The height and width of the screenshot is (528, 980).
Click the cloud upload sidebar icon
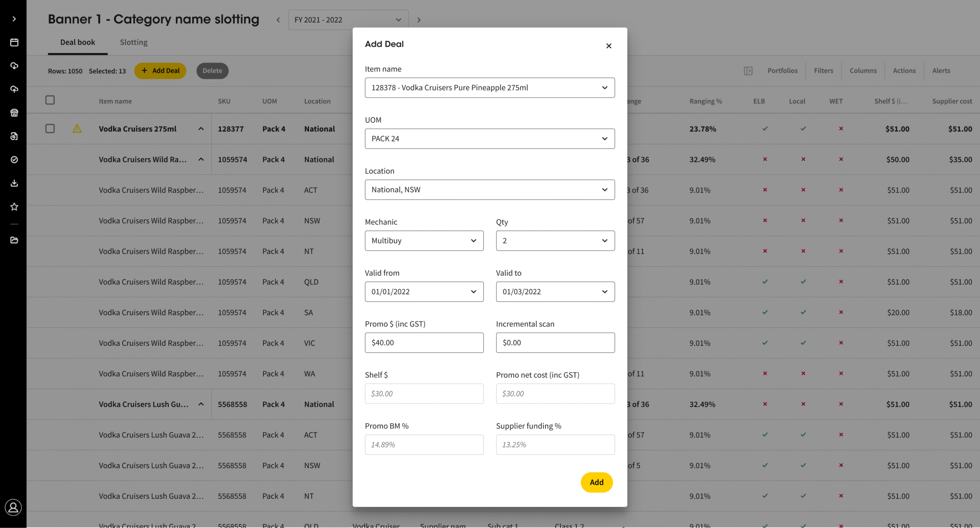tap(14, 89)
